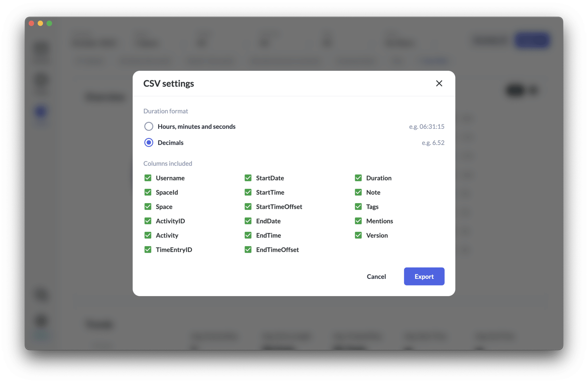
Task: Toggle the Activity column checkbox
Action: coord(148,235)
